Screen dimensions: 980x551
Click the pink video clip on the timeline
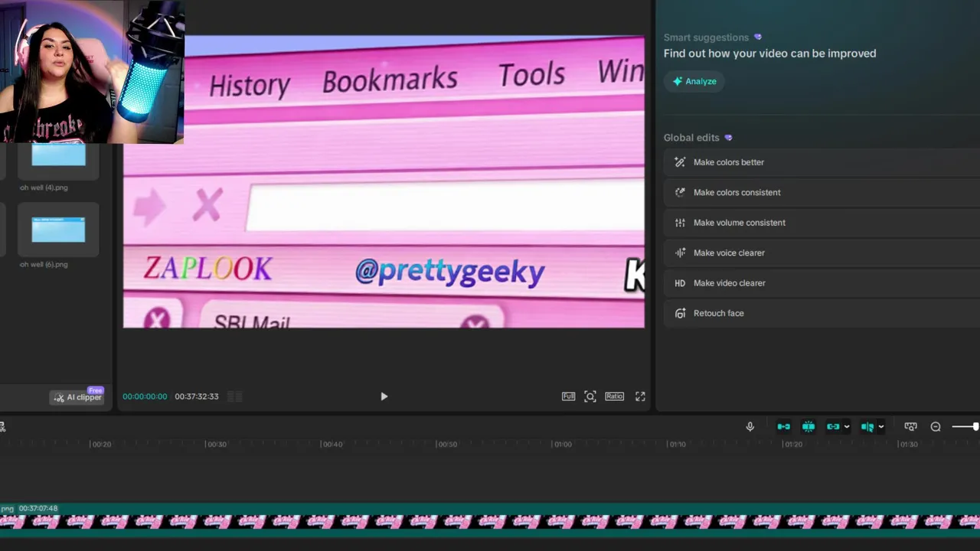coord(490,521)
